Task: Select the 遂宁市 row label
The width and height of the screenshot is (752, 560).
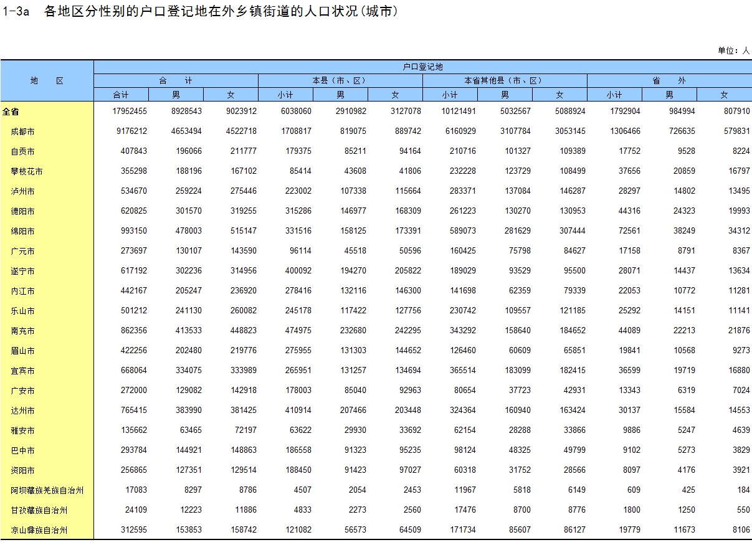Action: pyautogui.click(x=22, y=272)
